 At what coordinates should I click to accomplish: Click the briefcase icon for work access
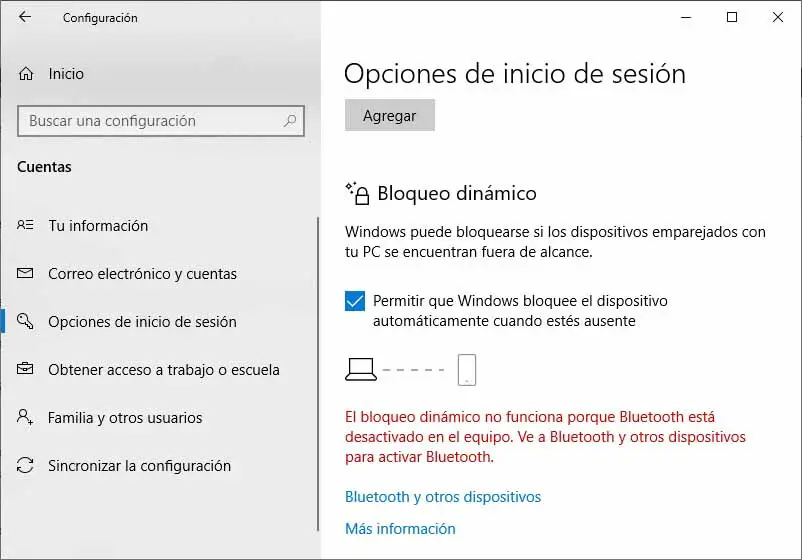[26, 370]
